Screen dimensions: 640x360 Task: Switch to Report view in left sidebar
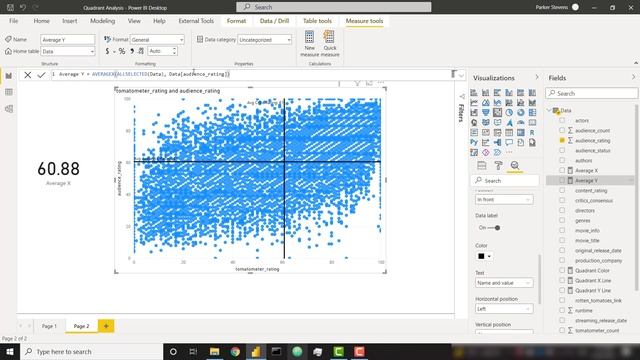click(9, 76)
